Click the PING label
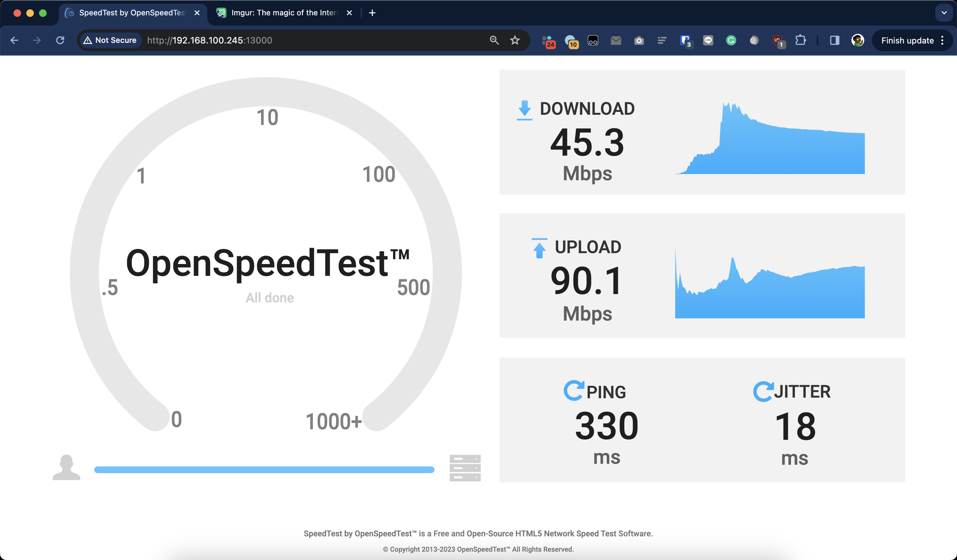 click(x=606, y=392)
